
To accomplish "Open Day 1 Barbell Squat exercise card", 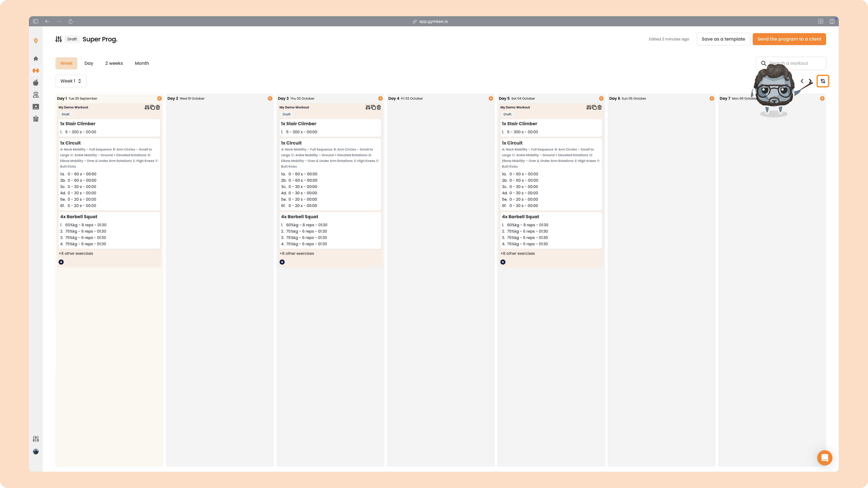I will (x=109, y=230).
